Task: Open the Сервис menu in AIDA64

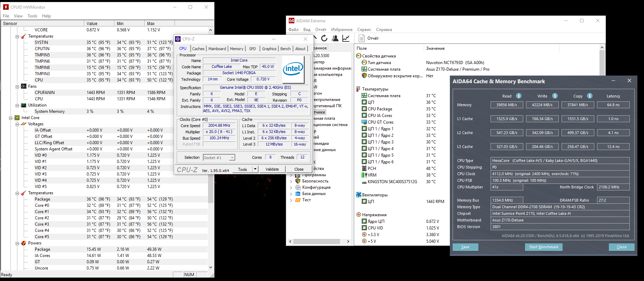Action: click(x=364, y=30)
